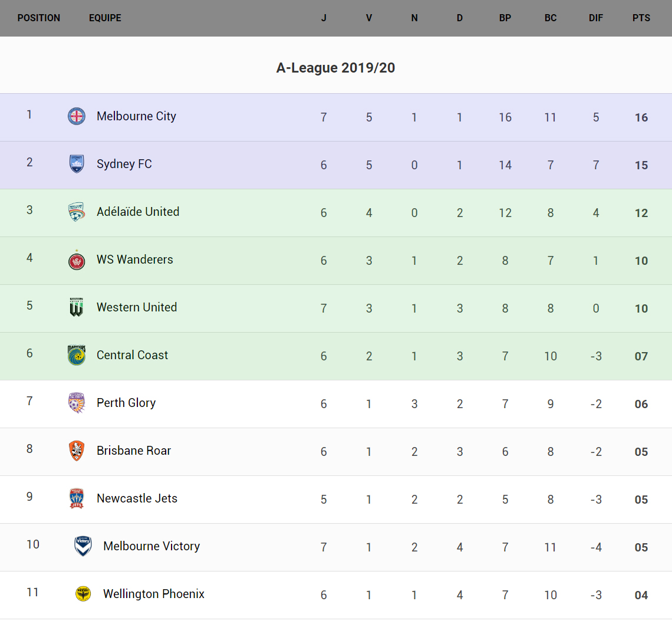
Task: Open the Perth Glory team name
Action: tap(126, 403)
